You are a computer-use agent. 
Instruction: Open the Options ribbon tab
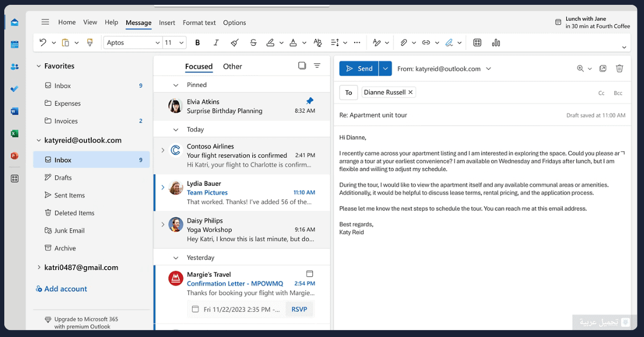[x=235, y=23]
